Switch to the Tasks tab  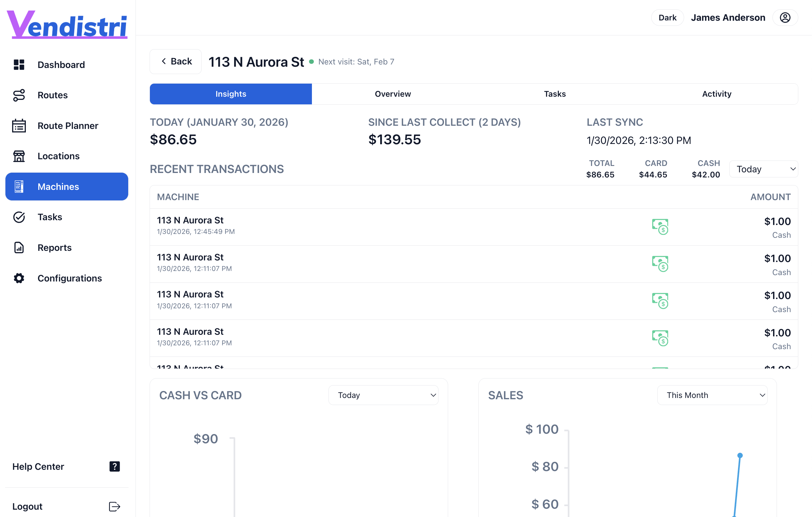tap(555, 94)
